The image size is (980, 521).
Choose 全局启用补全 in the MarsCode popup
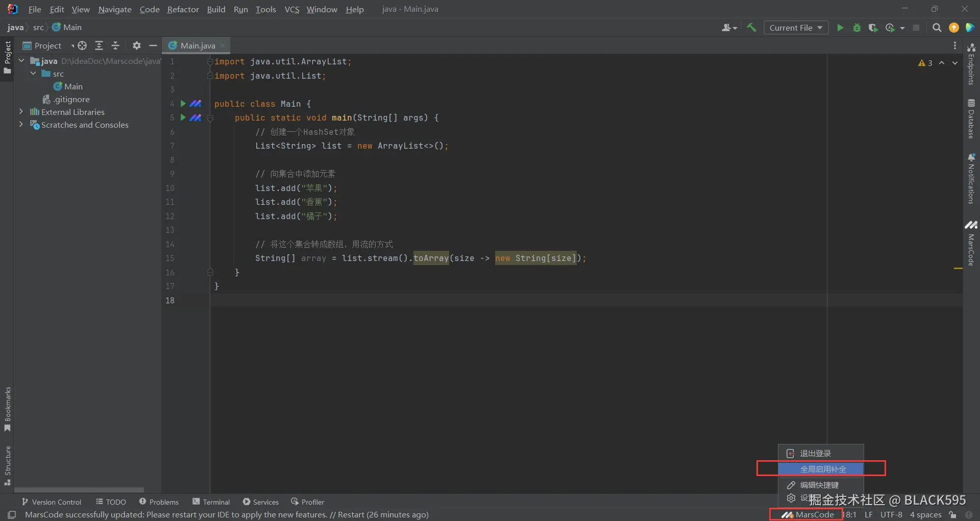pos(821,469)
